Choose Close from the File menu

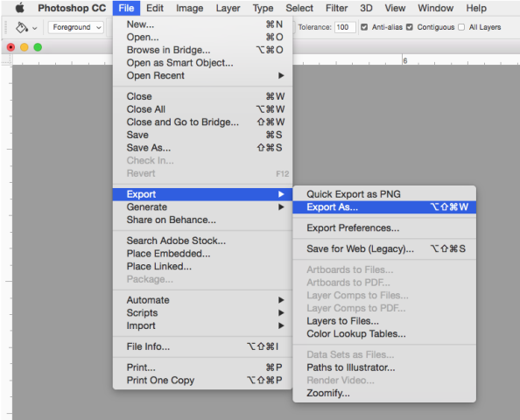pos(202,96)
